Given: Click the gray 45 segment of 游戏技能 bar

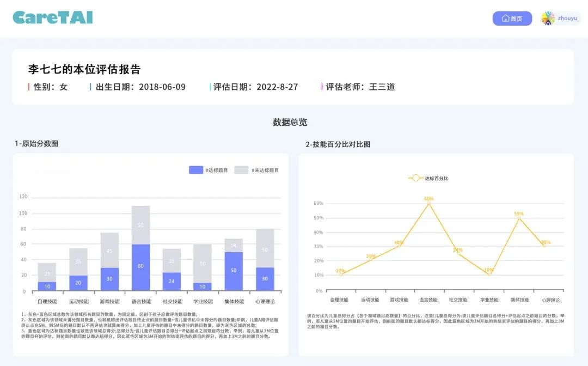Looking at the screenshot, I should 109,250.
